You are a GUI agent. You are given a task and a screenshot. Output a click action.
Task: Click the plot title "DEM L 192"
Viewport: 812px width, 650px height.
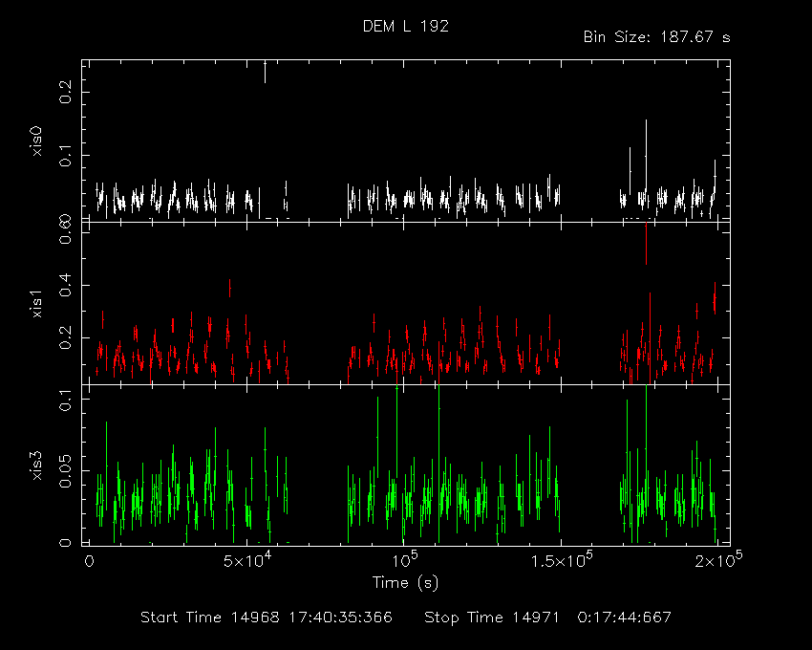tap(405, 27)
